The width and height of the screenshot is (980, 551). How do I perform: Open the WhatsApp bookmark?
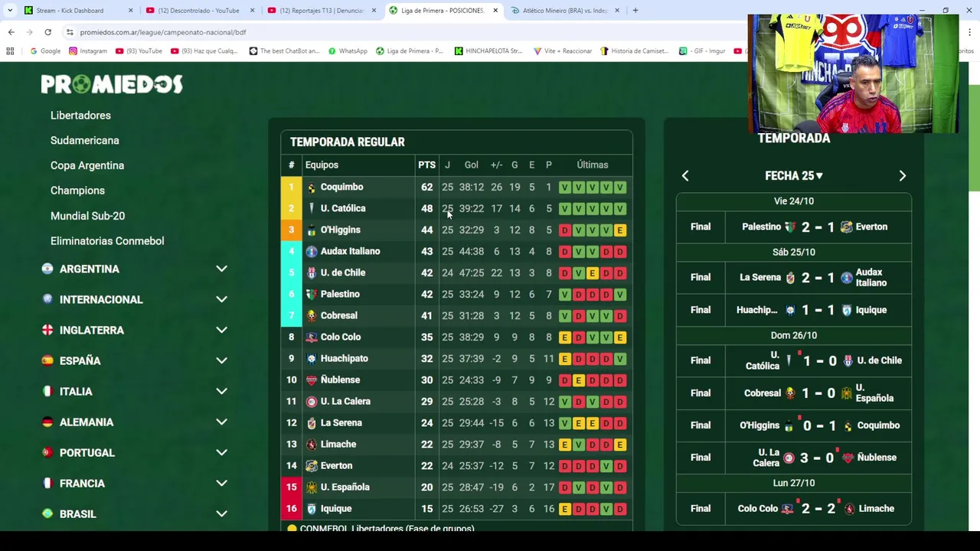[348, 51]
